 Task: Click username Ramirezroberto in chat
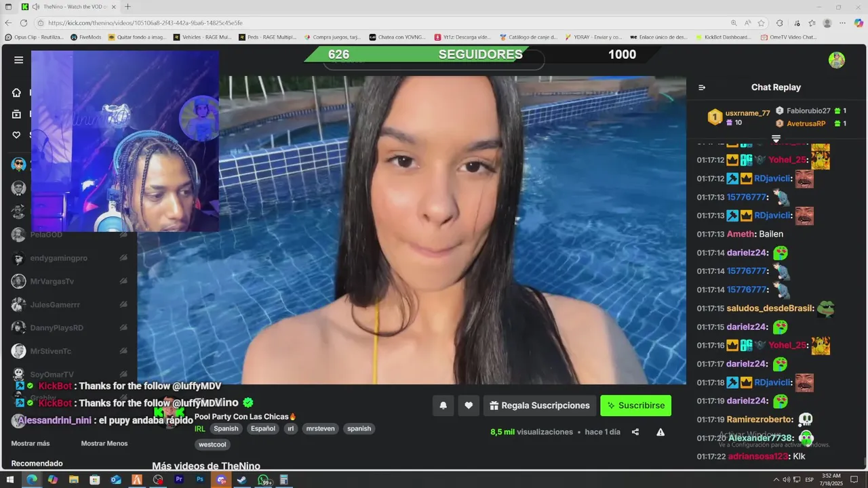click(759, 420)
